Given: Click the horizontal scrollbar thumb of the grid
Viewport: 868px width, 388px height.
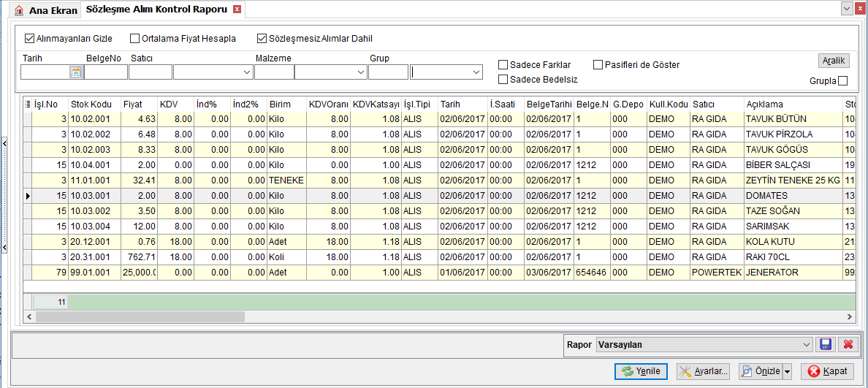Looking at the screenshot, I should pos(140,316).
